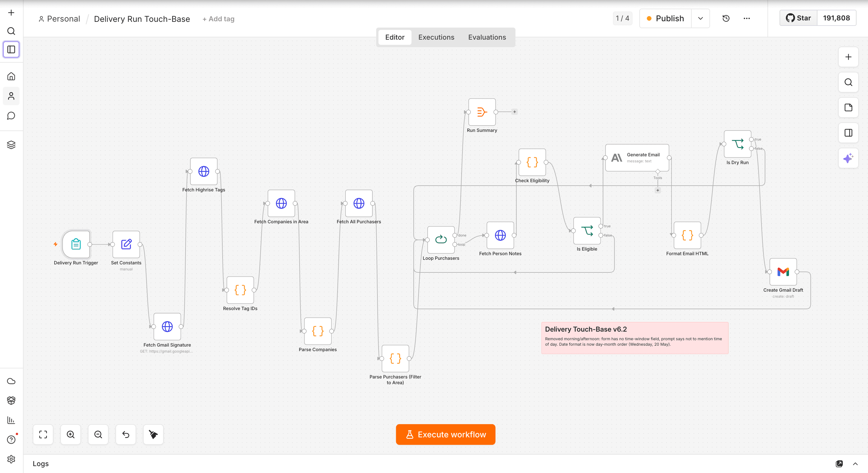Select the Fetch Companies in Area node

(281, 203)
